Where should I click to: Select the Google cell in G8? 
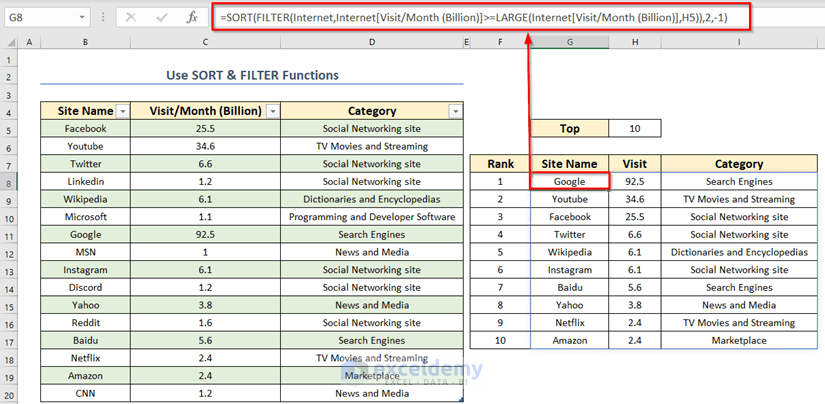click(569, 181)
